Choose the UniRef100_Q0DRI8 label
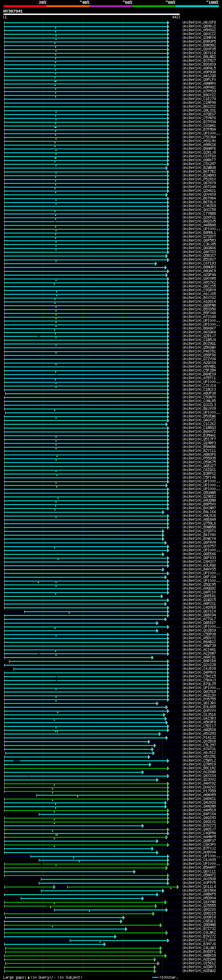The width and height of the screenshot is (222, 980). [199, 917]
